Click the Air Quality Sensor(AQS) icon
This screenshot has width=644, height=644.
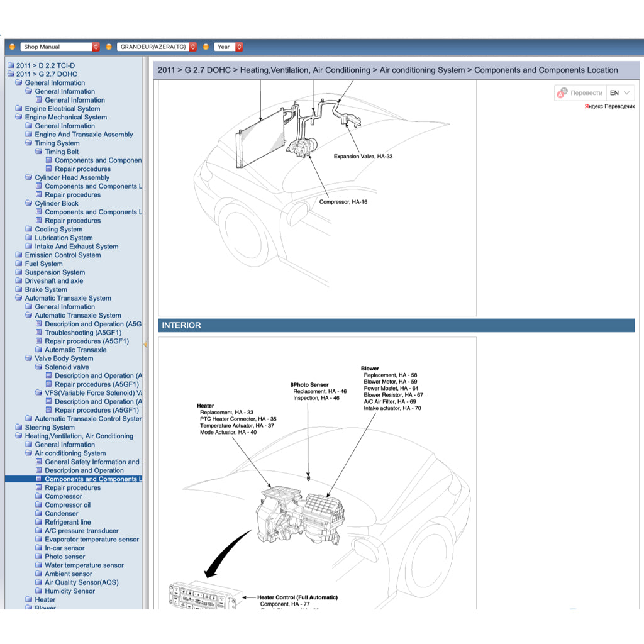(x=39, y=582)
